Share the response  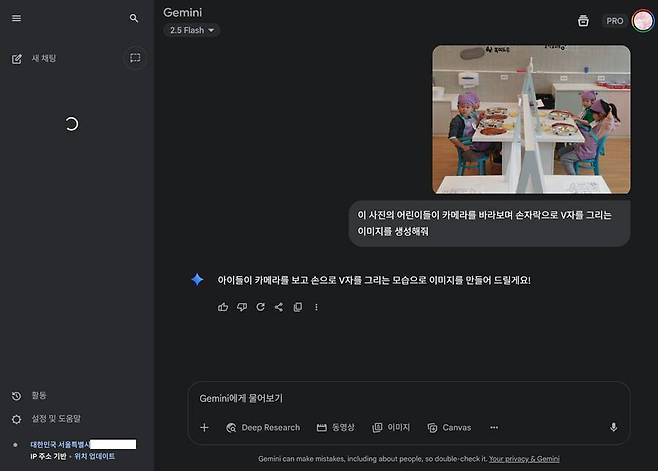pyautogui.click(x=279, y=307)
